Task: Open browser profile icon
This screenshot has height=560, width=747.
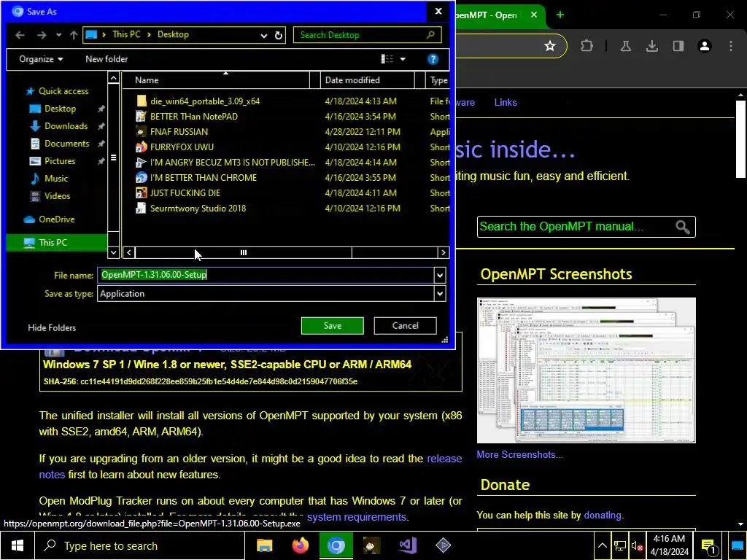Action: (705, 46)
